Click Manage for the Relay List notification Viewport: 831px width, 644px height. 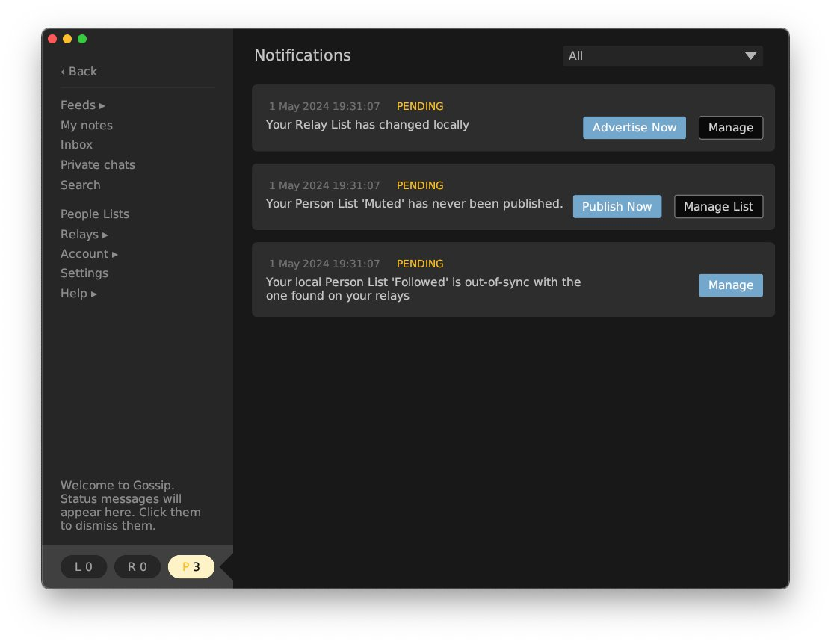[730, 128]
